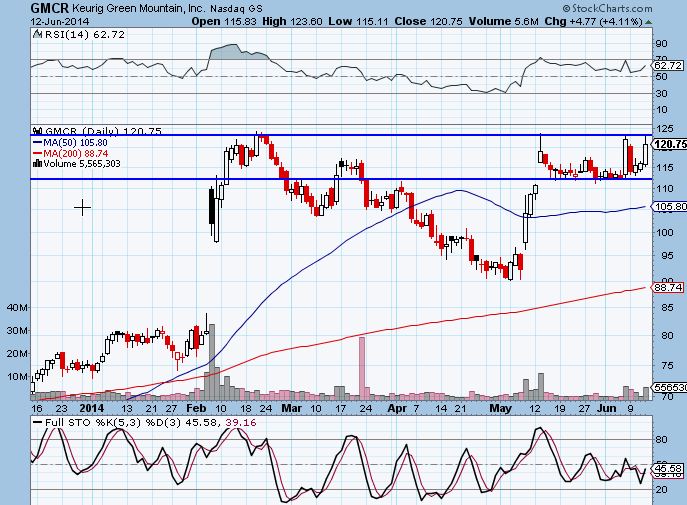
Task: Click the Mar month label on the date axis
Action: 291,408
